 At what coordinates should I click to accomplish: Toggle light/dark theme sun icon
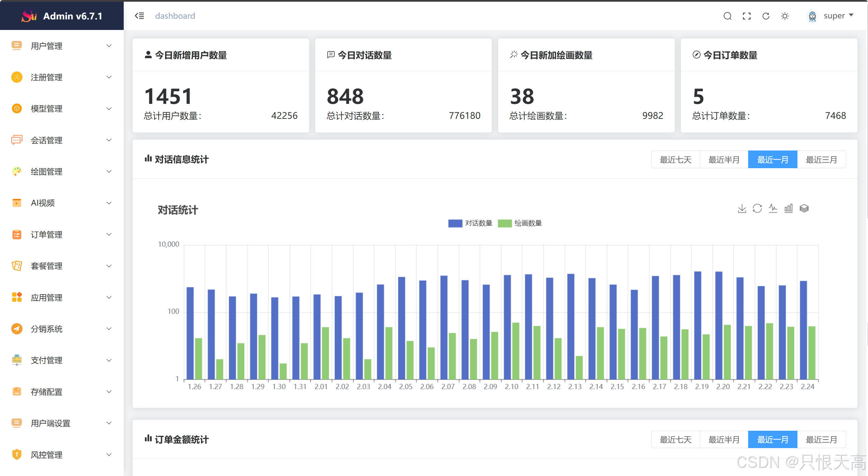(x=785, y=16)
